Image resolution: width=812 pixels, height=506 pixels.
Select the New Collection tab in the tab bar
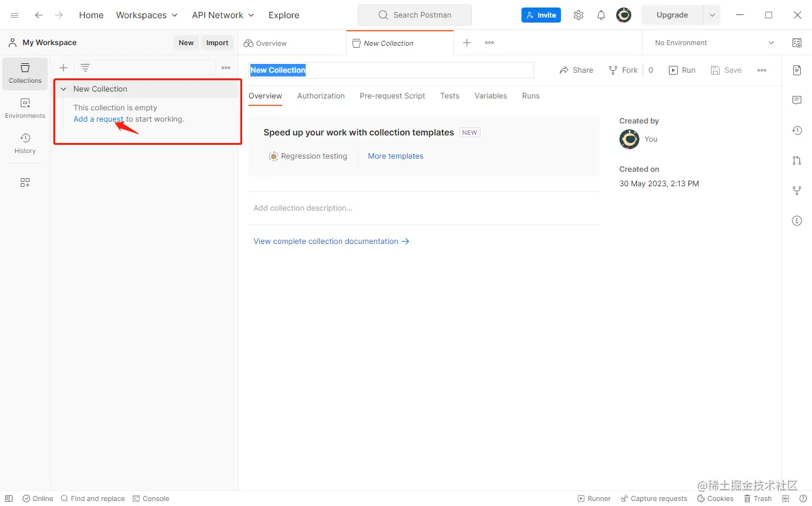pyautogui.click(x=400, y=43)
